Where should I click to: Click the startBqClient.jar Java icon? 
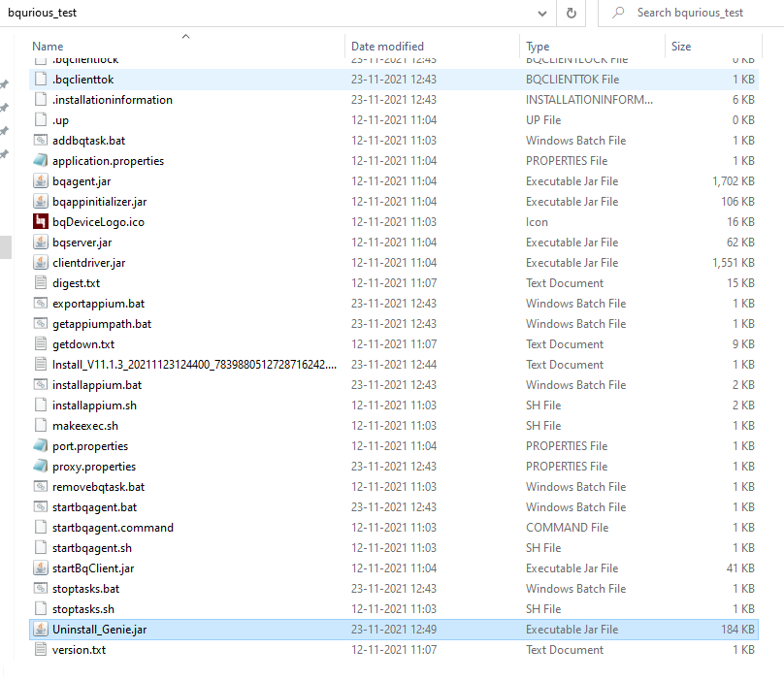tap(41, 568)
